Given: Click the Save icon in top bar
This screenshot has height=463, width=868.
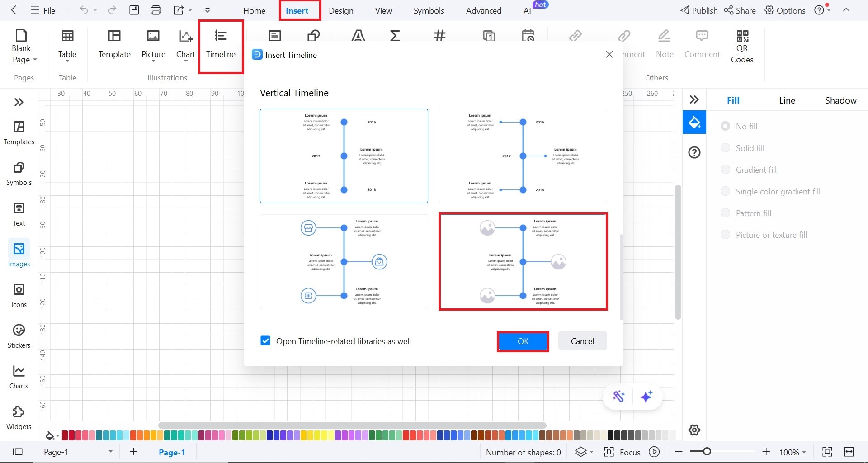Looking at the screenshot, I should 134,10.
